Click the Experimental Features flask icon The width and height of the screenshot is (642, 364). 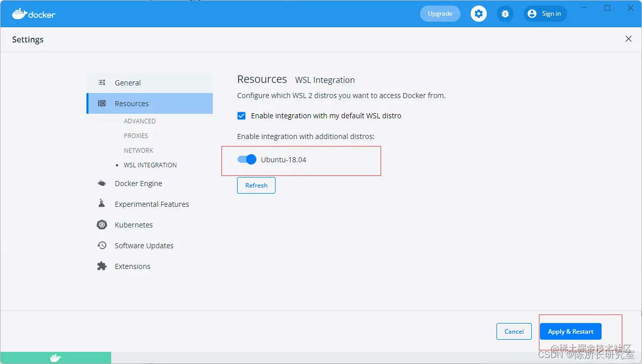(102, 204)
